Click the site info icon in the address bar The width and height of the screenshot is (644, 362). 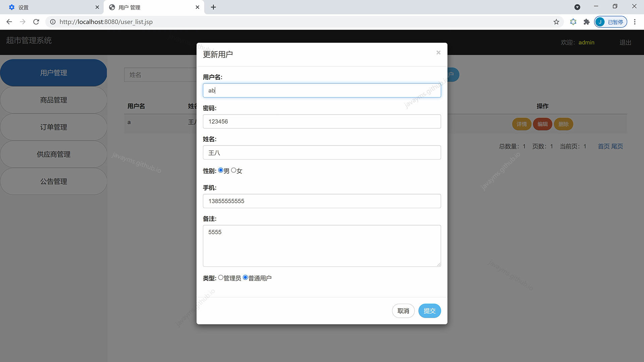53,22
